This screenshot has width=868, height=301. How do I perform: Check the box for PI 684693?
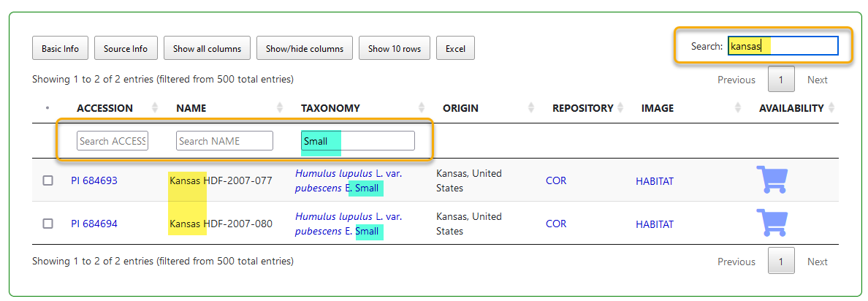click(x=47, y=180)
